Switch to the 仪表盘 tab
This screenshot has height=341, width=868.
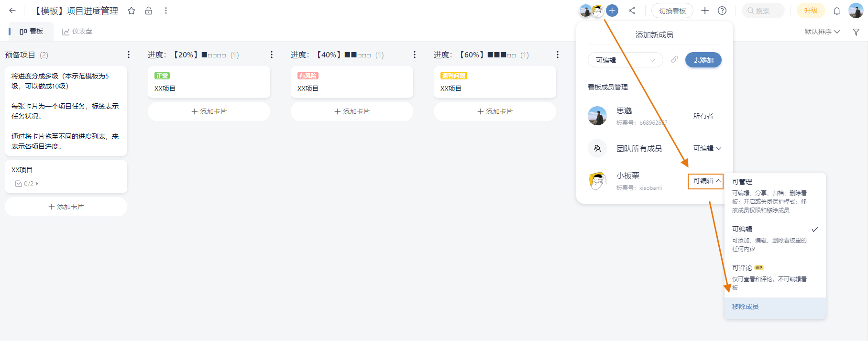point(77,32)
